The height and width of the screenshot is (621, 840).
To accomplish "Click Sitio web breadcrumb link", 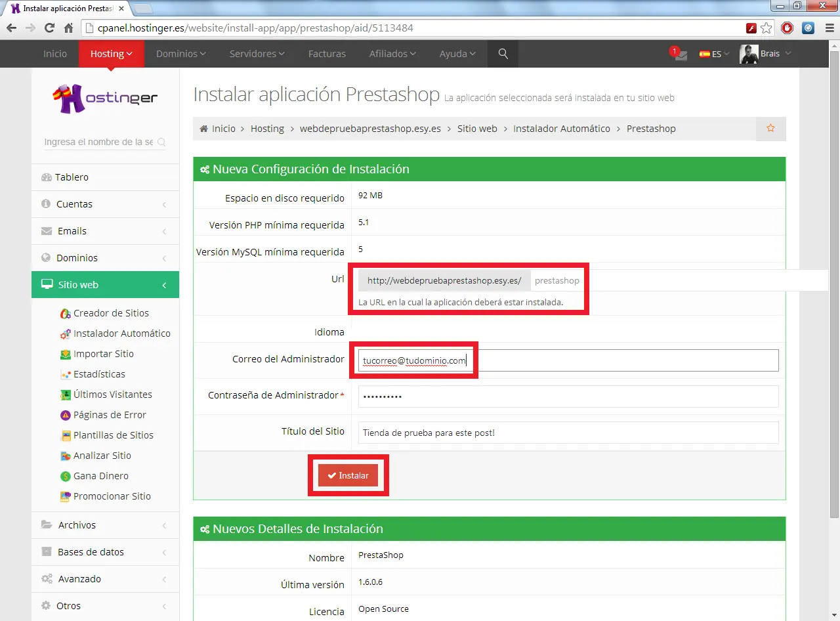I will point(477,129).
